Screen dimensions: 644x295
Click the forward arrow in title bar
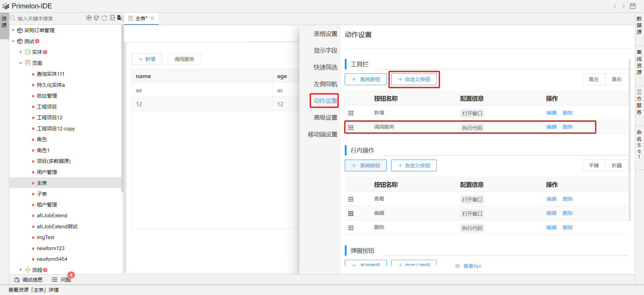[x=624, y=6]
